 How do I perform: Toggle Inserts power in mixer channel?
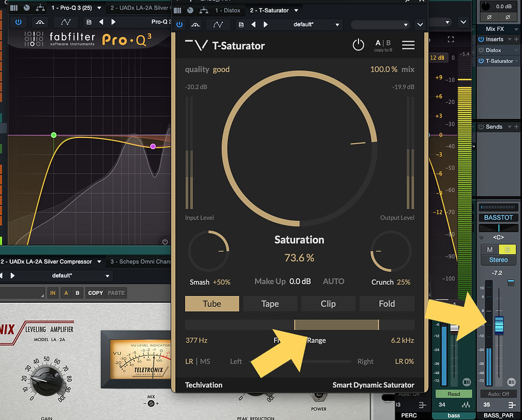[x=480, y=39]
